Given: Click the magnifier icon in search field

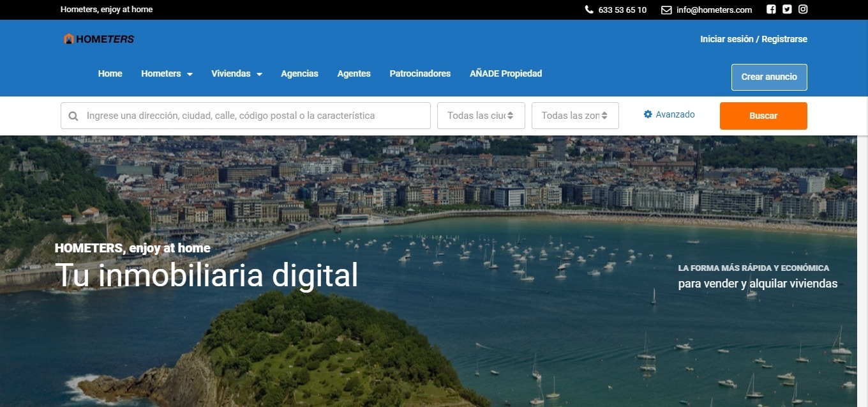Looking at the screenshot, I should pyautogui.click(x=73, y=116).
